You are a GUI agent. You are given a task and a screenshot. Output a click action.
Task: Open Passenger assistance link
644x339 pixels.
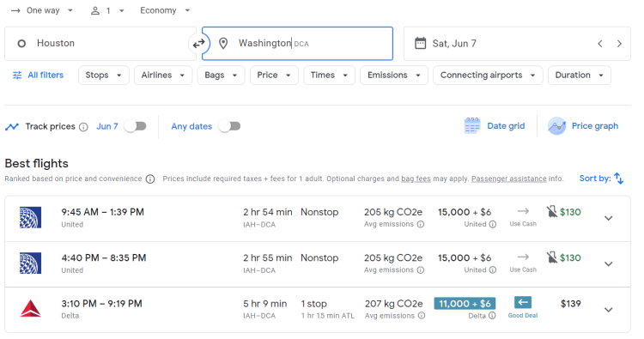pyautogui.click(x=509, y=179)
